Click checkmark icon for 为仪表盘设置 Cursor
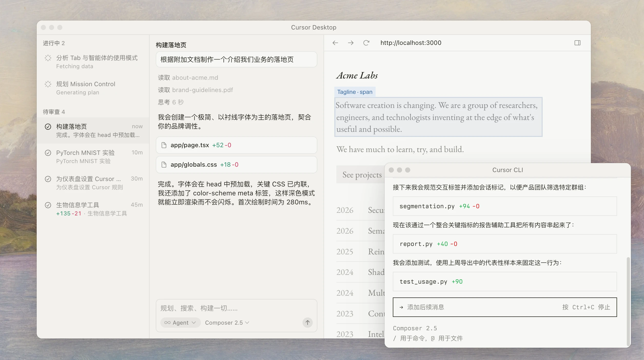 coord(48,179)
